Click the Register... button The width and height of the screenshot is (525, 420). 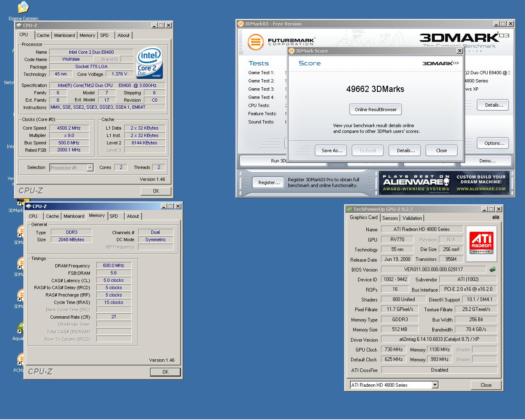click(269, 183)
